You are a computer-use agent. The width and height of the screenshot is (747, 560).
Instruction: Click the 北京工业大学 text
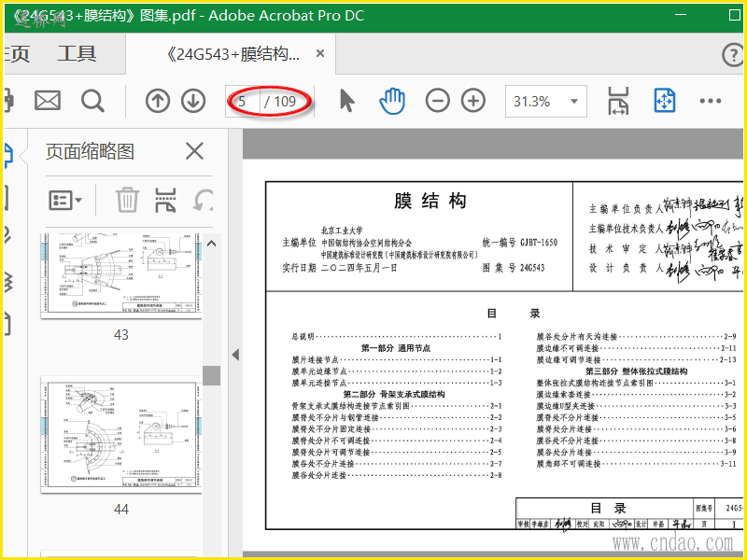[x=342, y=231]
